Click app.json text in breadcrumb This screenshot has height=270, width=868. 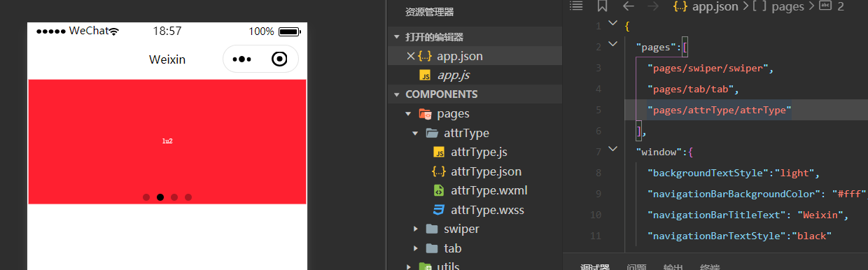(715, 6)
